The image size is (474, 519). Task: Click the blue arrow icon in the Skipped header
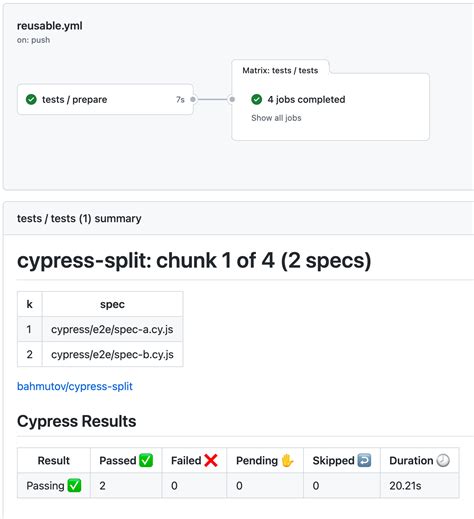364,460
